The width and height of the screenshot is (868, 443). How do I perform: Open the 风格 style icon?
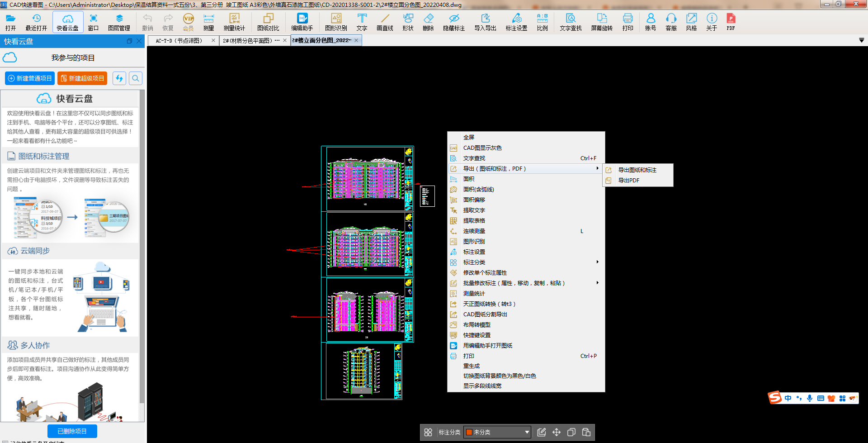(691, 22)
